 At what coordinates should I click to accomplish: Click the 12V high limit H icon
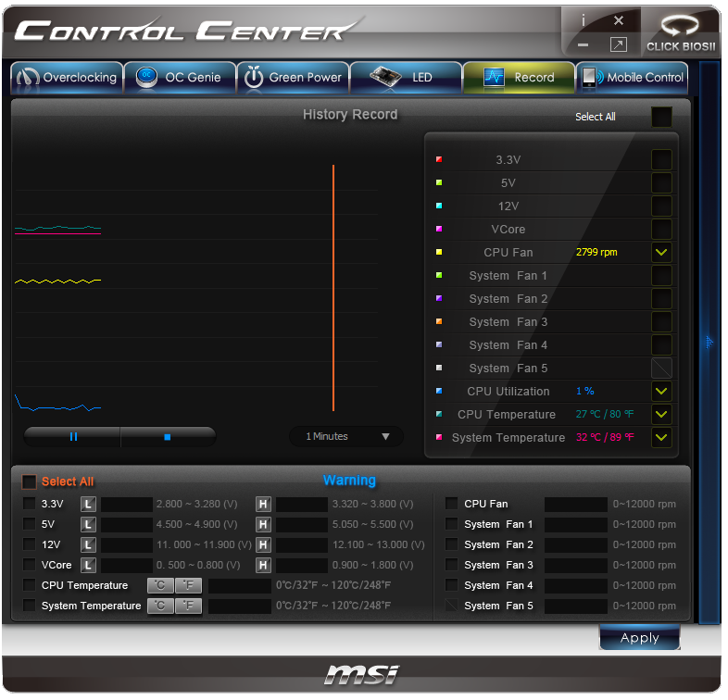click(263, 545)
